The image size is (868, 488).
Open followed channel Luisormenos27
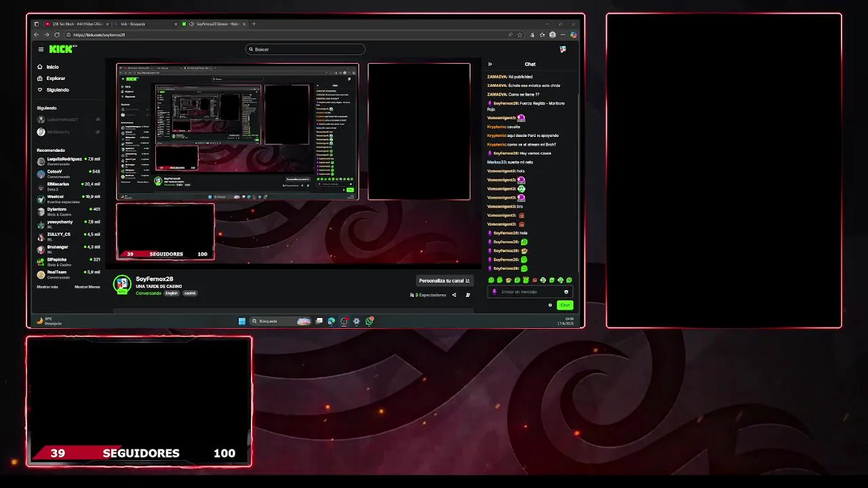[x=68, y=120]
